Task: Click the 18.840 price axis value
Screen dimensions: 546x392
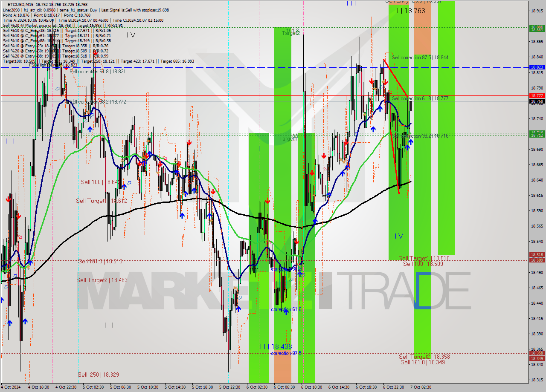Action: coord(537,57)
